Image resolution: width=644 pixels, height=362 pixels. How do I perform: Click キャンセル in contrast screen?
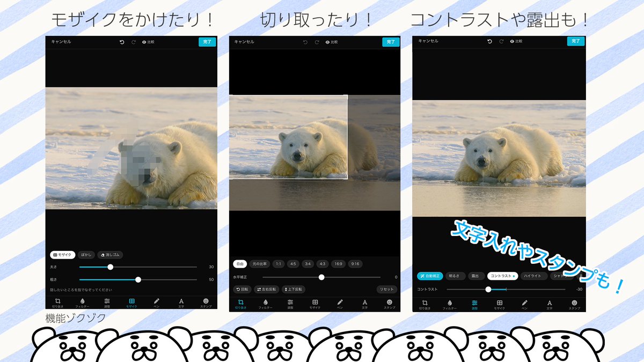(429, 41)
